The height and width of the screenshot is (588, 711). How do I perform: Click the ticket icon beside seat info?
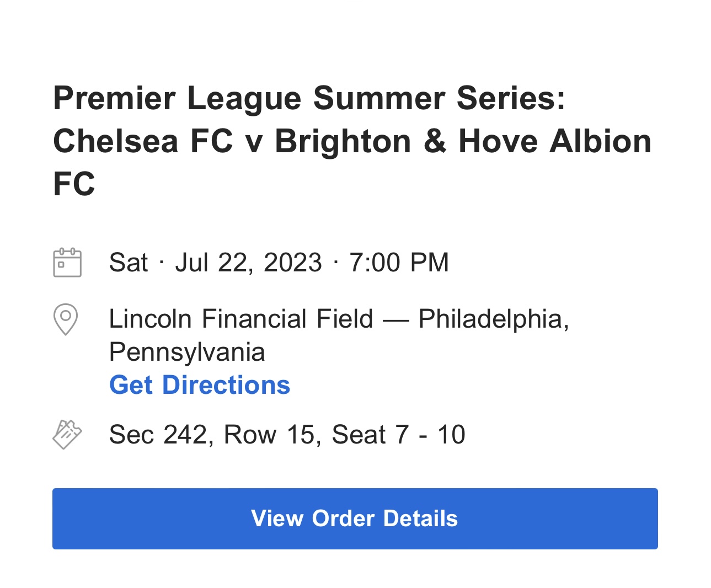click(67, 435)
